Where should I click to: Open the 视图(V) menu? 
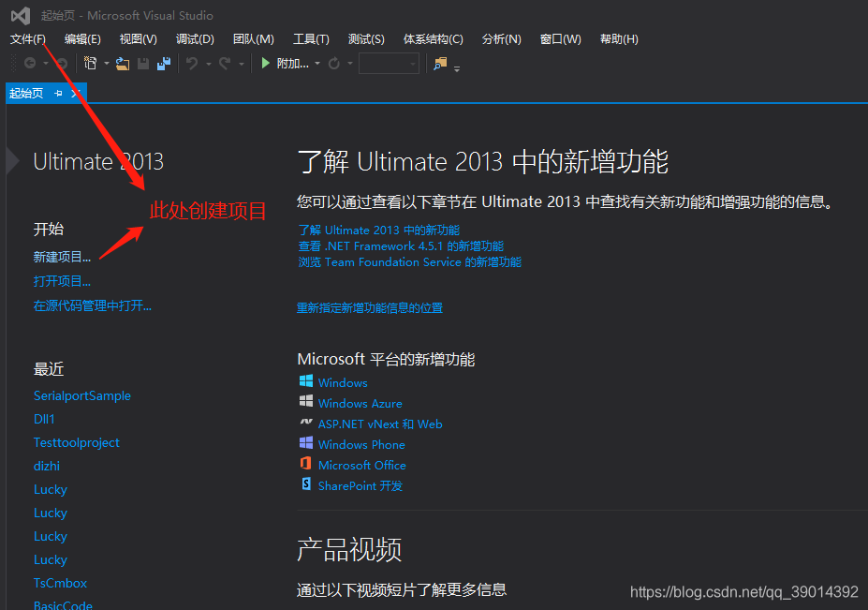[x=139, y=39]
